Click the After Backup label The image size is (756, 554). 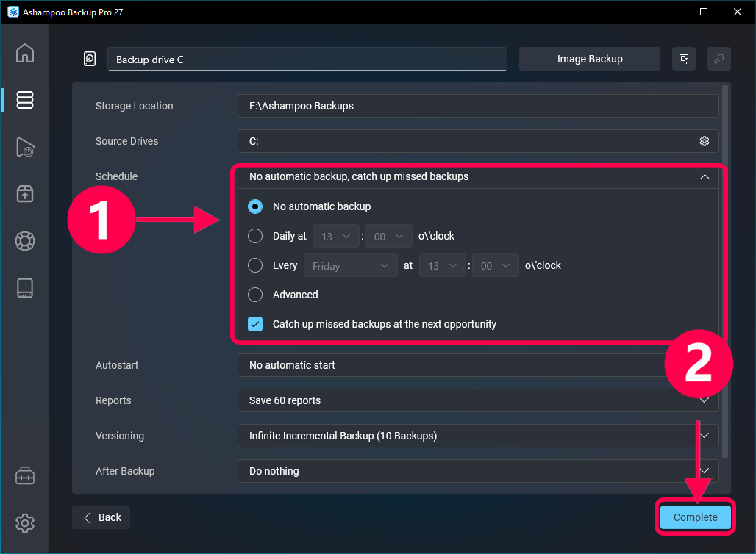(x=125, y=471)
